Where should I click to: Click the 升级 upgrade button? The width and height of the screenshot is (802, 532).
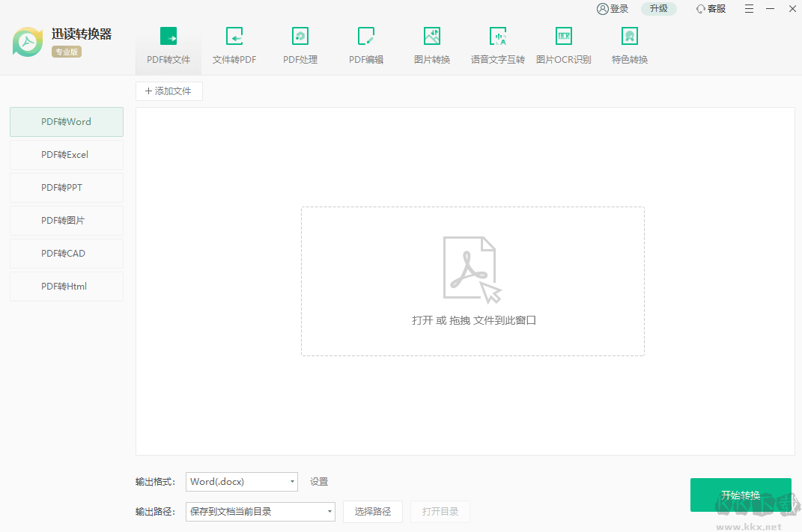(658, 9)
